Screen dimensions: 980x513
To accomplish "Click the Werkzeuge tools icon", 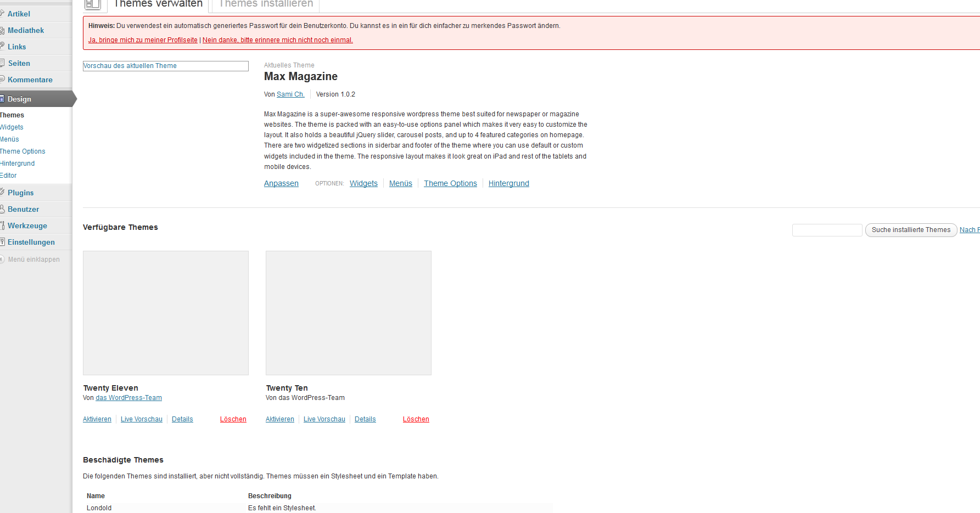I will pos(2,226).
